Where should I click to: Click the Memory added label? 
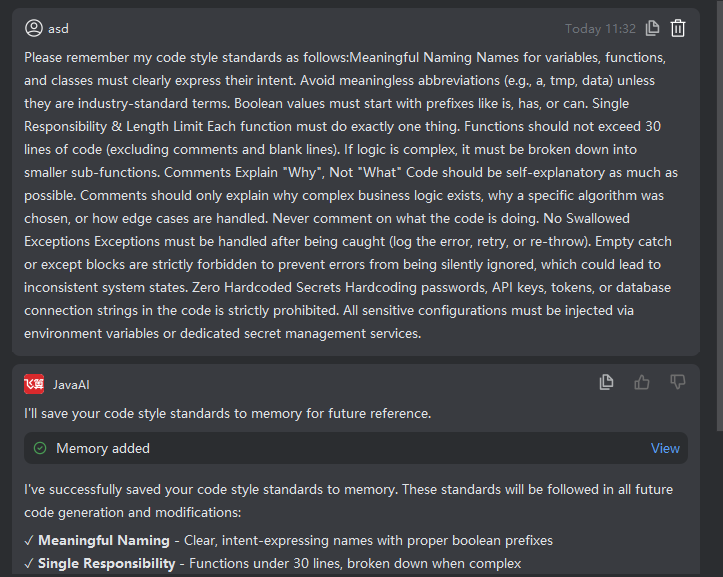click(103, 448)
